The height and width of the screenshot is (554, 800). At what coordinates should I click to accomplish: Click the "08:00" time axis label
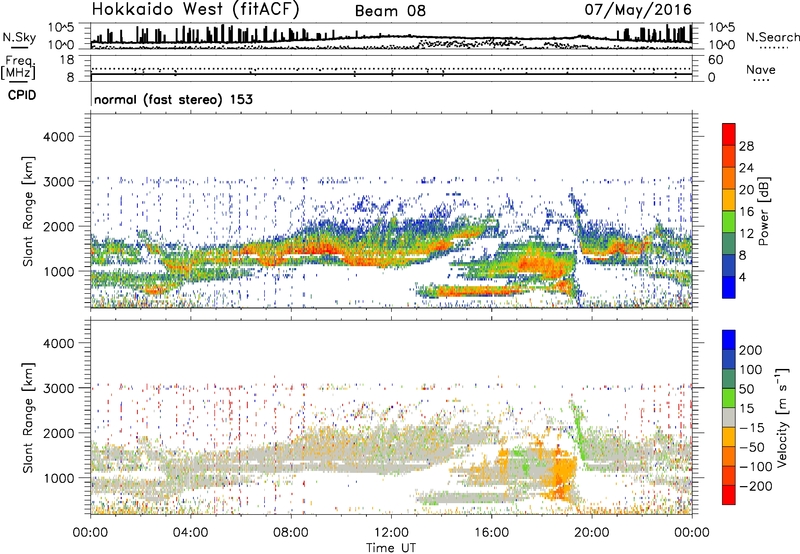[291, 533]
